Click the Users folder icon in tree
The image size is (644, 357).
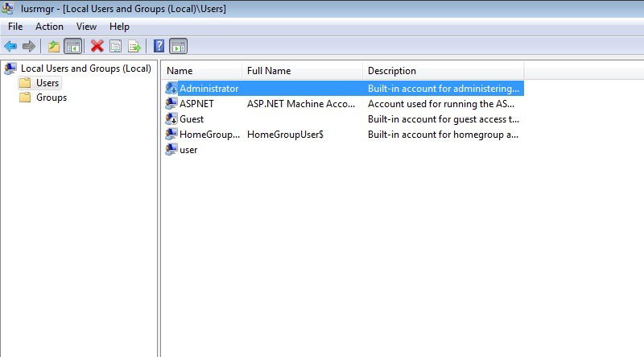coord(25,83)
